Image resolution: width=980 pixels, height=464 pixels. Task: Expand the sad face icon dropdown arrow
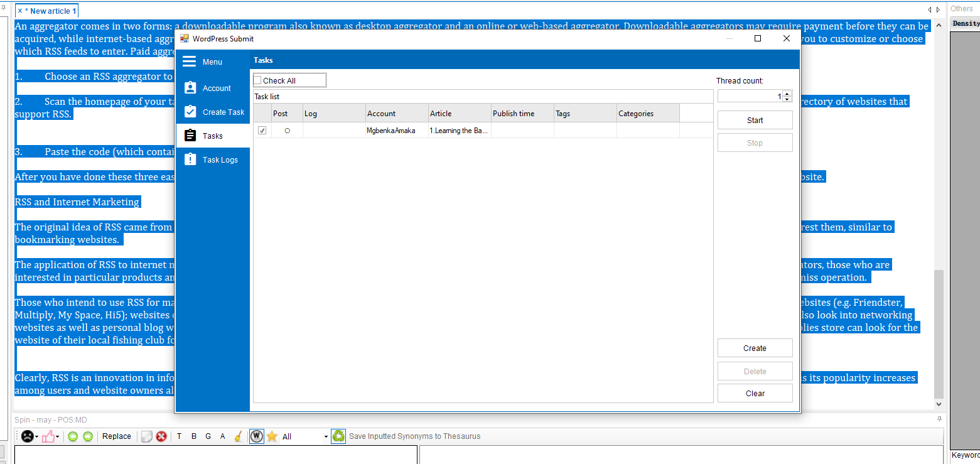pos(37,436)
